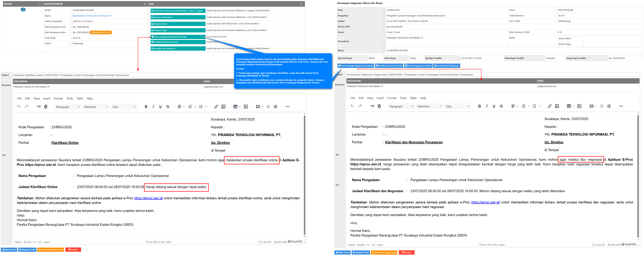
Task: Open Helvetica font dropdown in right editor
Action: 429,106
